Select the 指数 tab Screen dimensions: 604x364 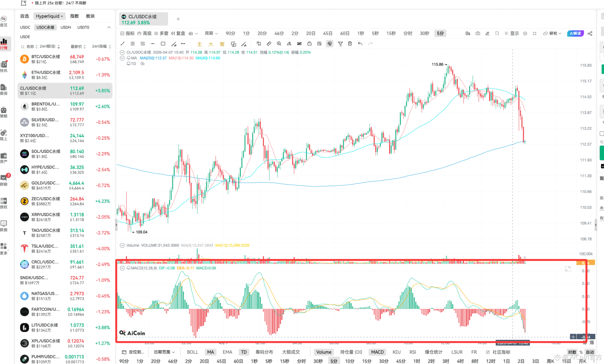[74, 16]
